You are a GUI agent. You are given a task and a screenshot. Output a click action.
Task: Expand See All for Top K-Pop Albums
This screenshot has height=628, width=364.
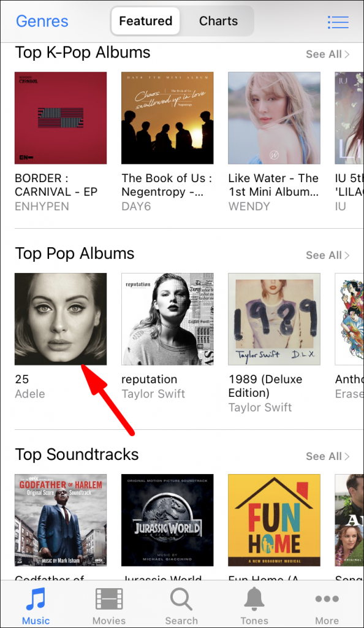(328, 54)
